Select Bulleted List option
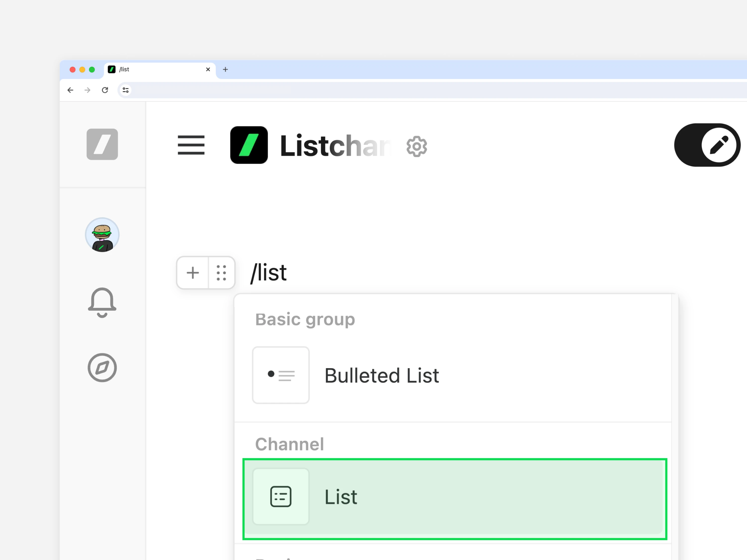The width and height of the screenshot is (747, 560). tap(452, 375)
